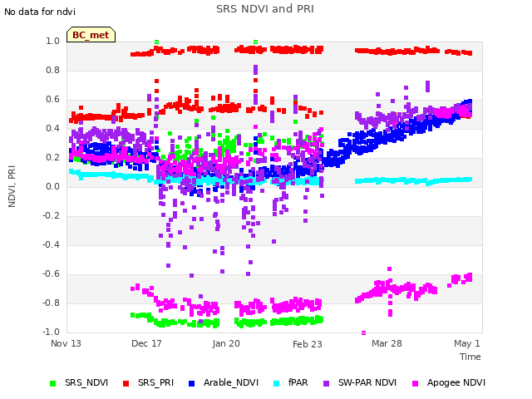
Task: Click the -0.8 y-axis tick label
Action: tap(51, 303)
